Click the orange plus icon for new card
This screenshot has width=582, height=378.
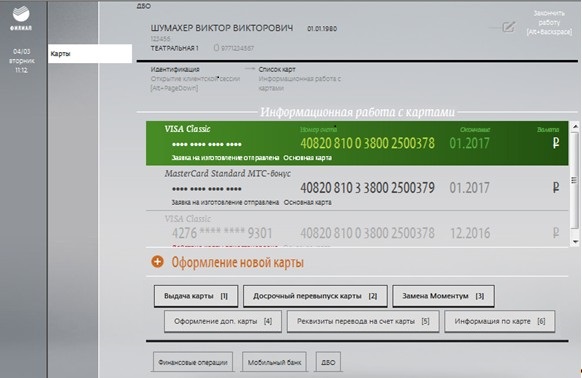[157, 262]
